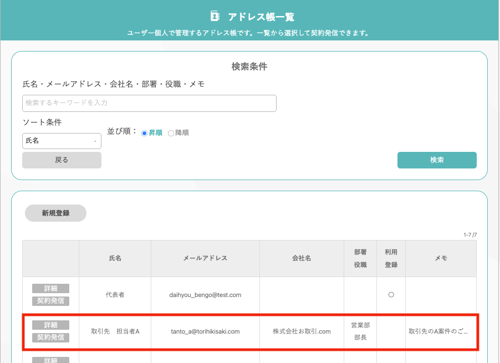Click 契約発信 for the 代表者 row

[x=51, y=301]
